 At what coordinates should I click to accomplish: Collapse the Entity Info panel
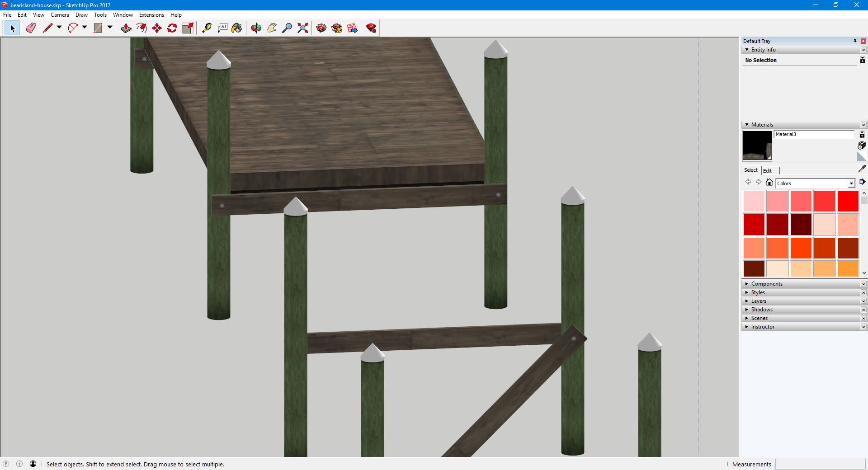[747, 50]
